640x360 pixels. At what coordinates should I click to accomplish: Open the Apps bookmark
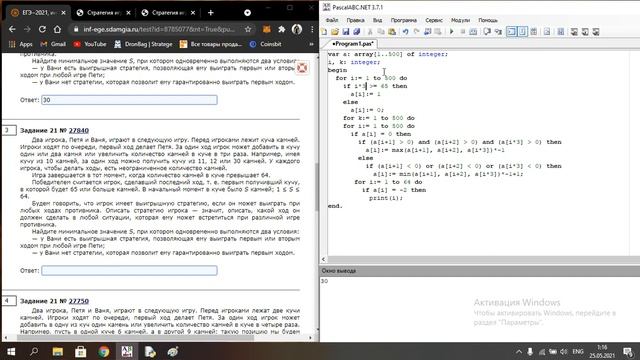tap(20, 44)
